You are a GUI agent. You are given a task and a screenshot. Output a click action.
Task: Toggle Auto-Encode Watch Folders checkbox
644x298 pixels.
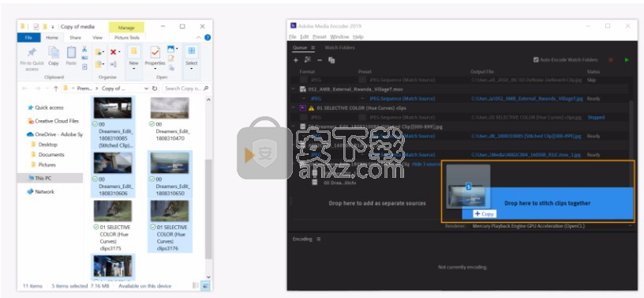pyautogui.click(x=536, y=60)
